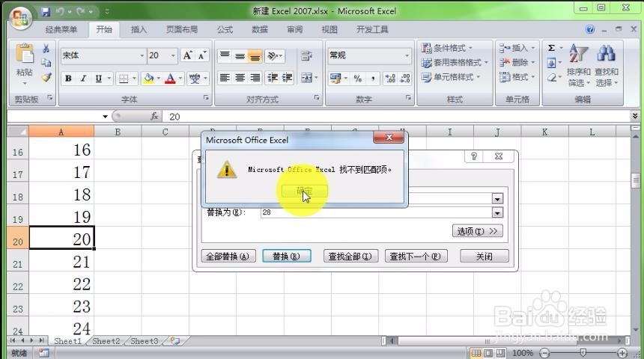The width and height of the screenshot is (644, 359).
Task: Open the Office button menu
Action: click(x=20, y=18)
